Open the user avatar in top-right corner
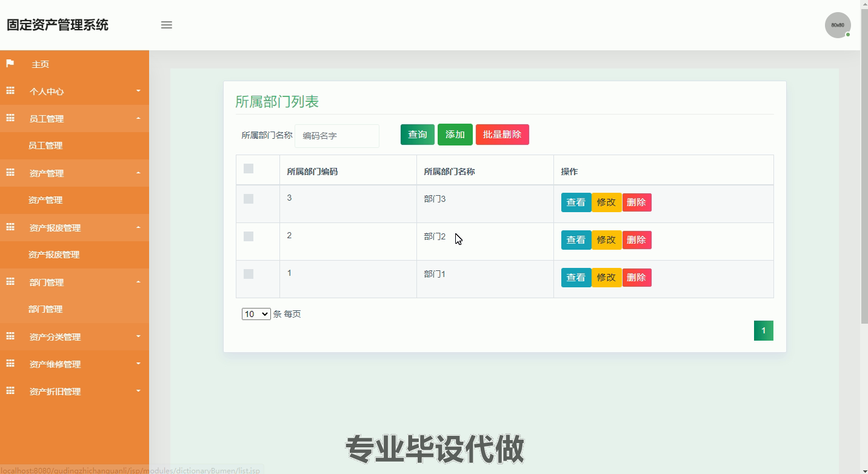The width and height of the screenshot is (868, 474). [x=838, y=25]
